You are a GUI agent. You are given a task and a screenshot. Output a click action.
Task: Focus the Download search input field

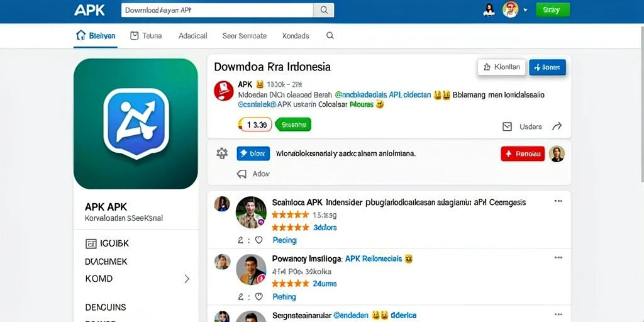click(x=217, y=10)
